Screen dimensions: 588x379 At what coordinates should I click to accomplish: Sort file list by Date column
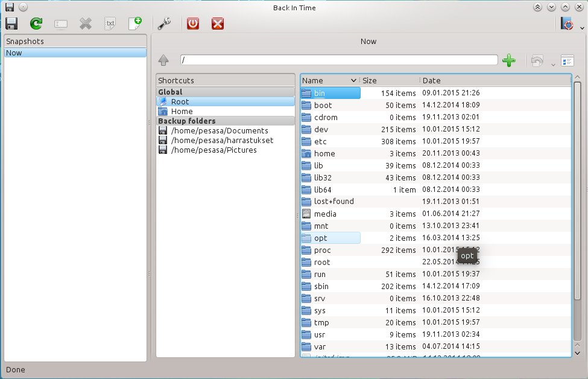click(x=495, y=80)
